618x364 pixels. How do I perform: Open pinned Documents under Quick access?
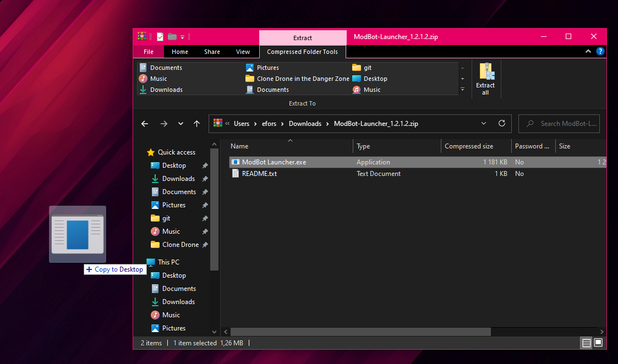pos(173,192)
